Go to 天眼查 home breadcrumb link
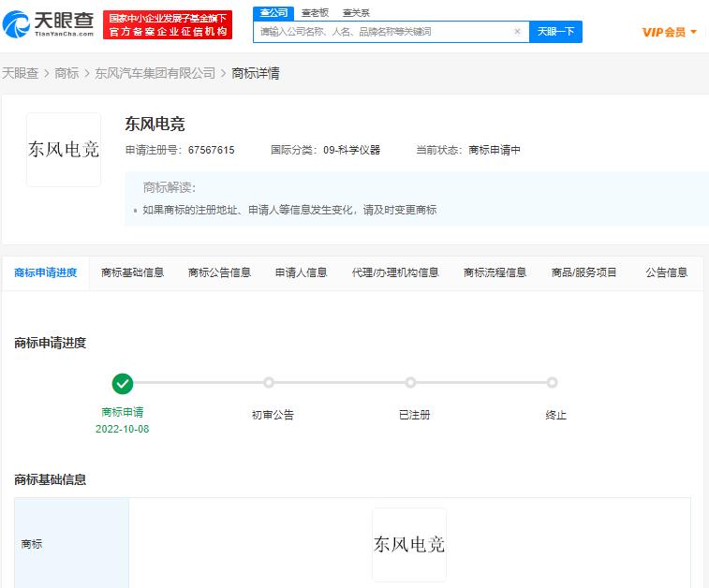709x588 pixels. [20, 73]
